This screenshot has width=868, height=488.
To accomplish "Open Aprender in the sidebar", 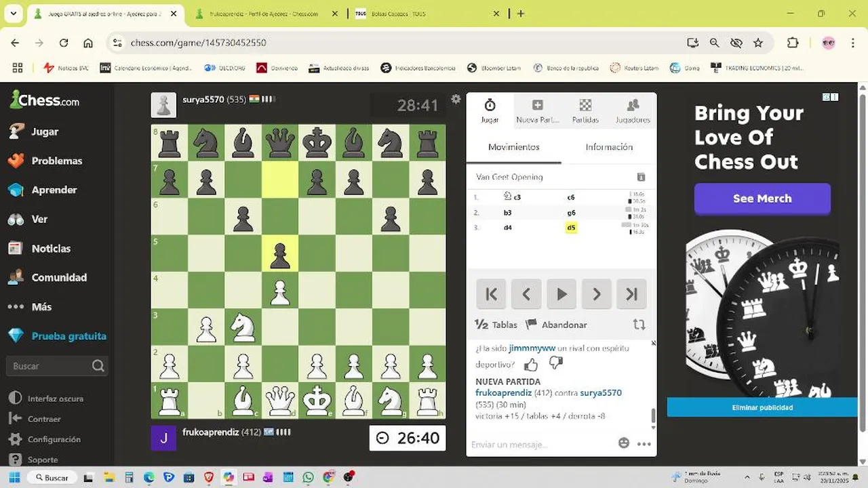I will (43, 190).
